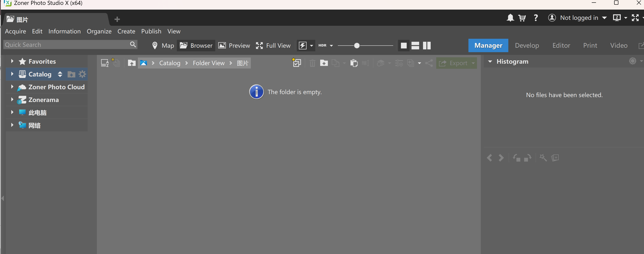Click the share icon
Screen dimensions: 644x254
(x=429, y=63)
